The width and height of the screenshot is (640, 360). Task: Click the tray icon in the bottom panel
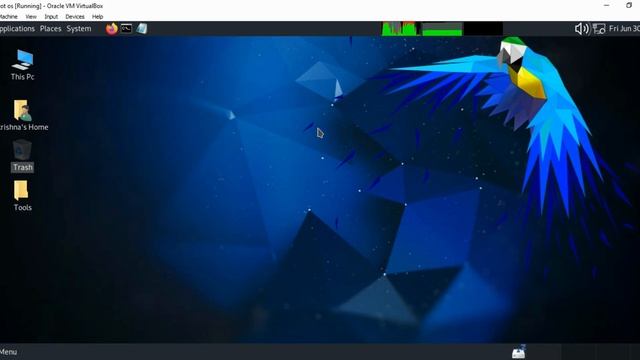point(519,352)
